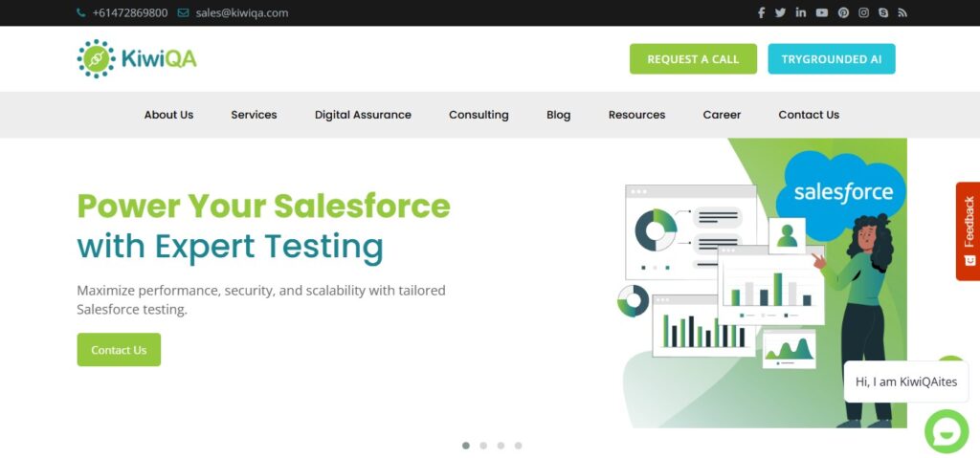The image size is (980, 458).
Task: Open the About Us menu item
Action: tap(168, 115)
